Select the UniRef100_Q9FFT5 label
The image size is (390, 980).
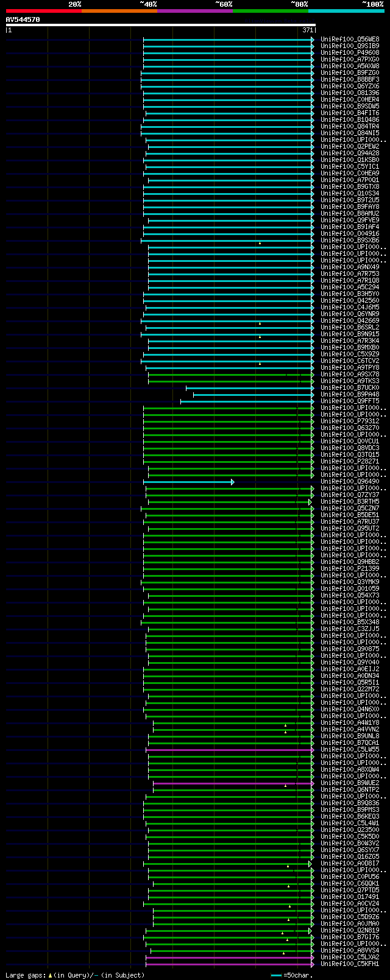(x=350, y=401)
